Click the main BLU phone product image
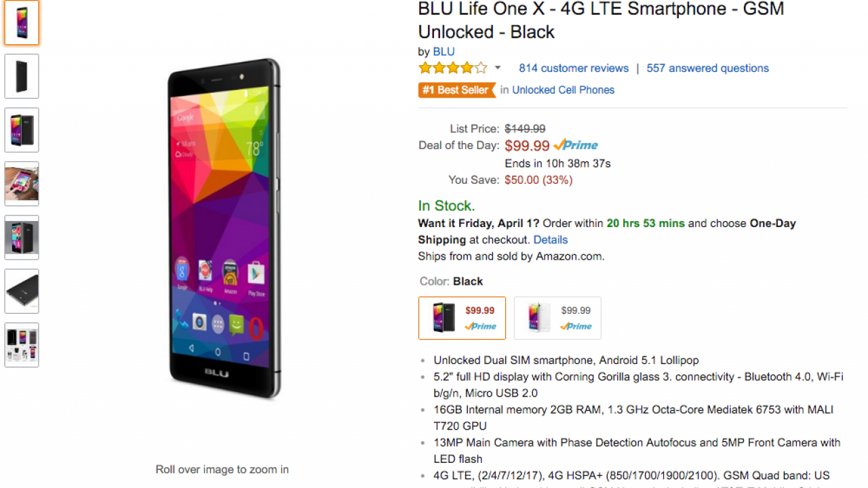 [x=224, y=228]
